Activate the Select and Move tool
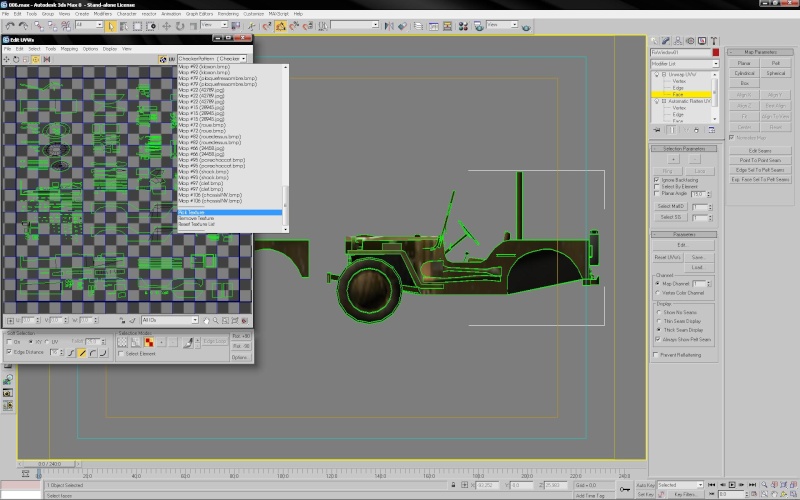Screen dimensions: 800x500 point(166,26)
